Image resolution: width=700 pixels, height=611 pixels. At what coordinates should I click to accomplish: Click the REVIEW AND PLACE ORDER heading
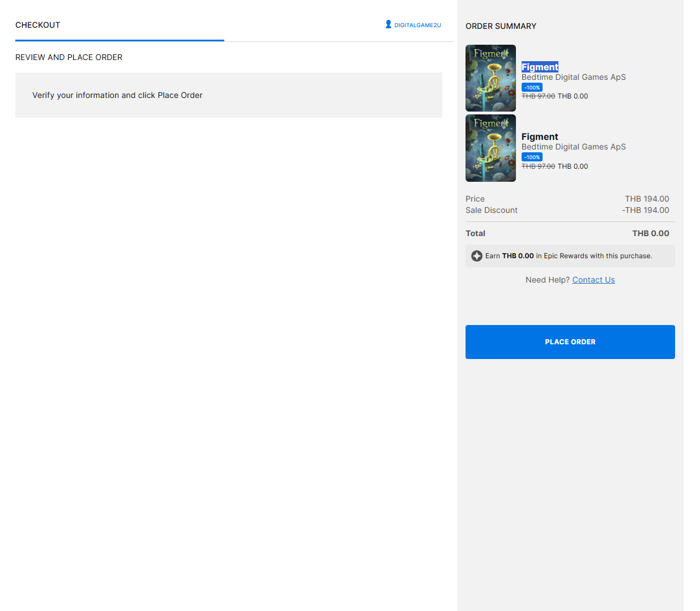[x=69, y=57]
